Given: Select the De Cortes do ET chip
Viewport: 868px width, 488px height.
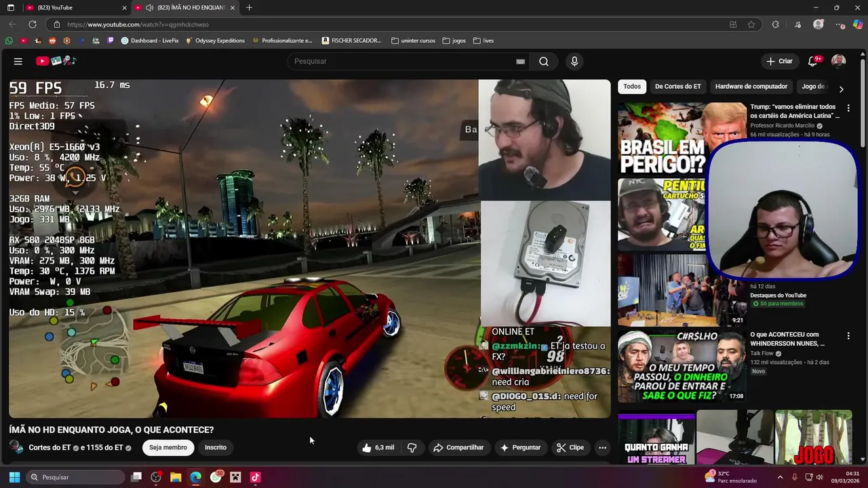Looking at the screenshot, I should tap(677, 86).
